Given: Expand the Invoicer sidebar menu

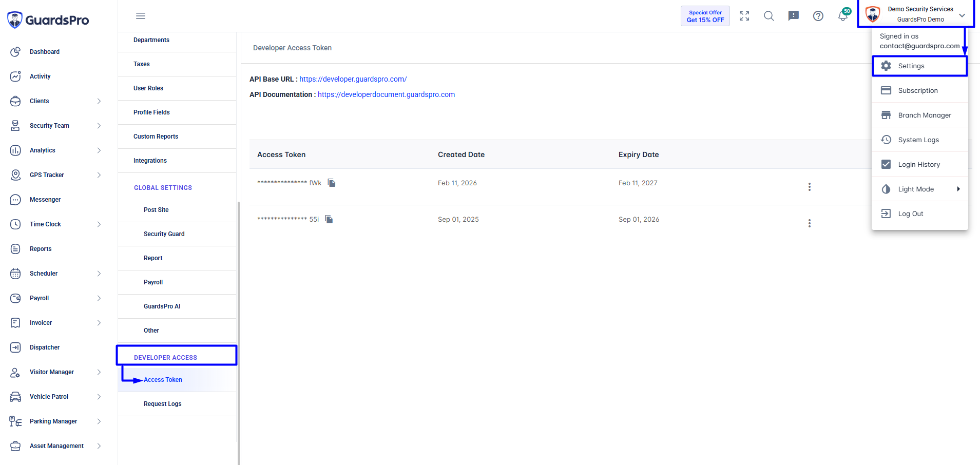Looking at the screenshot, I should 99,323.
